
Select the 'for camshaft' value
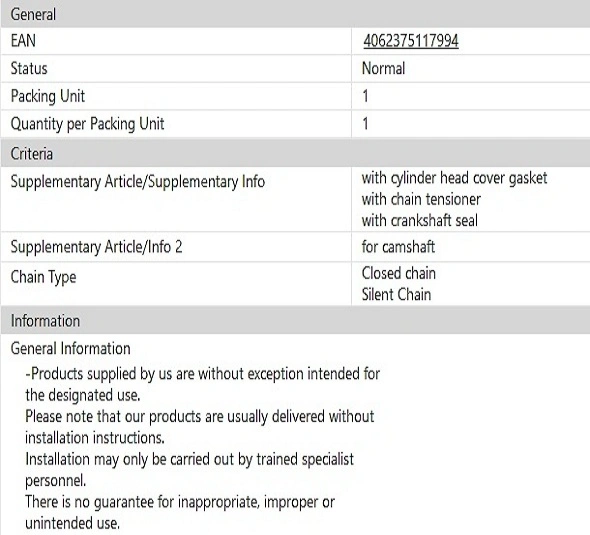click(398, 247)
